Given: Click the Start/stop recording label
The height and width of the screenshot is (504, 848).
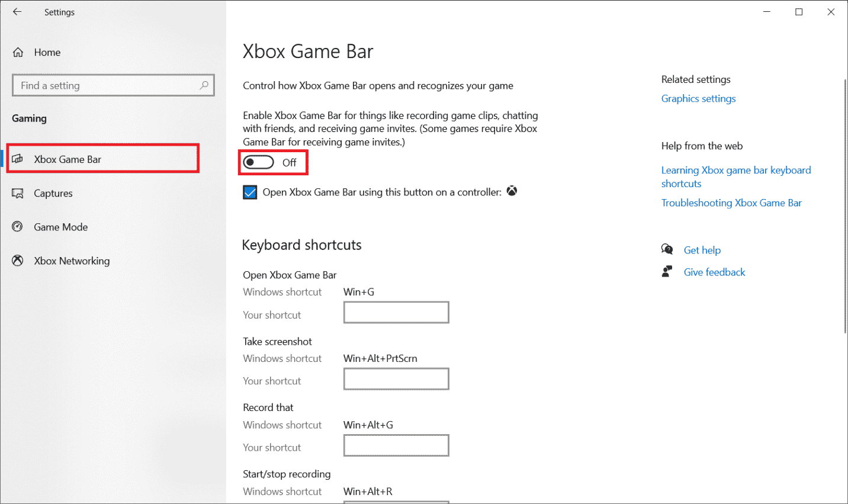Looking at the screenshot, I should 287,474.
